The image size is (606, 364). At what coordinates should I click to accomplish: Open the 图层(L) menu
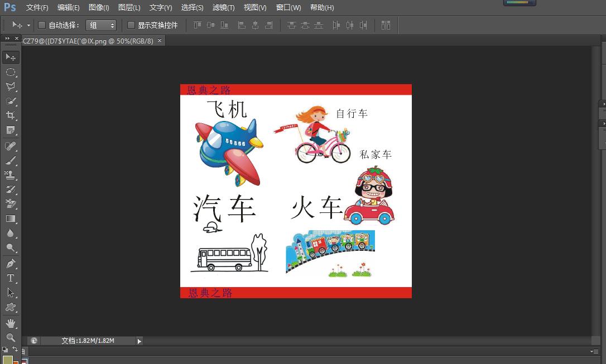point(129,7)
